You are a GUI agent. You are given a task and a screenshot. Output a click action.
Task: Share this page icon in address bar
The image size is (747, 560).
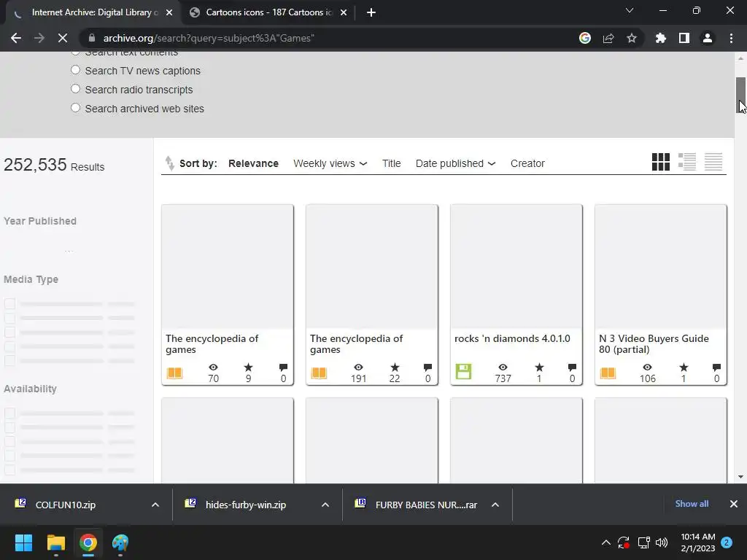pos(608,38)
